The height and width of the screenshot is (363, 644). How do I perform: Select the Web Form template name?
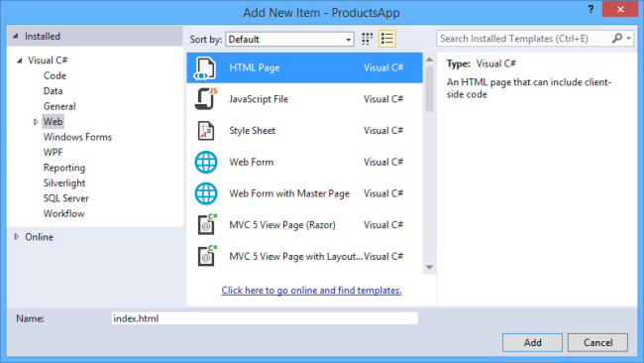[252, 162]
